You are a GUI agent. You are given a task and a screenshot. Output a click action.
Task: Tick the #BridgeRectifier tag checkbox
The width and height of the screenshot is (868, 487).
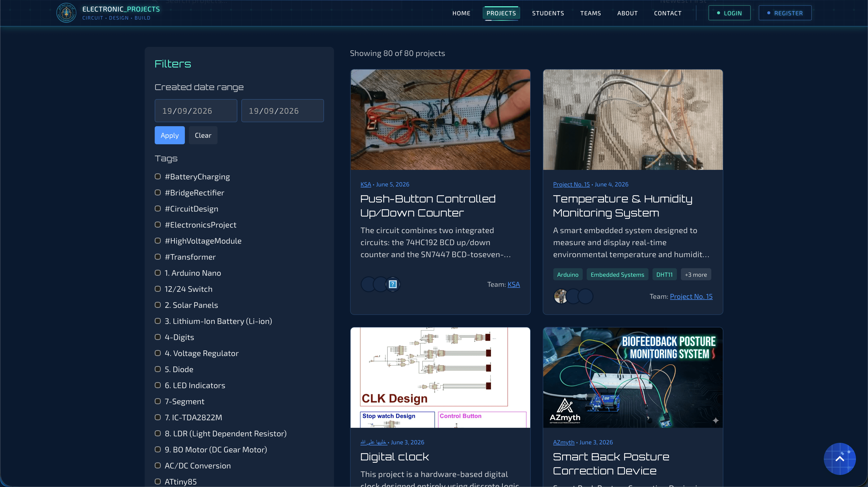click(157, 192)
